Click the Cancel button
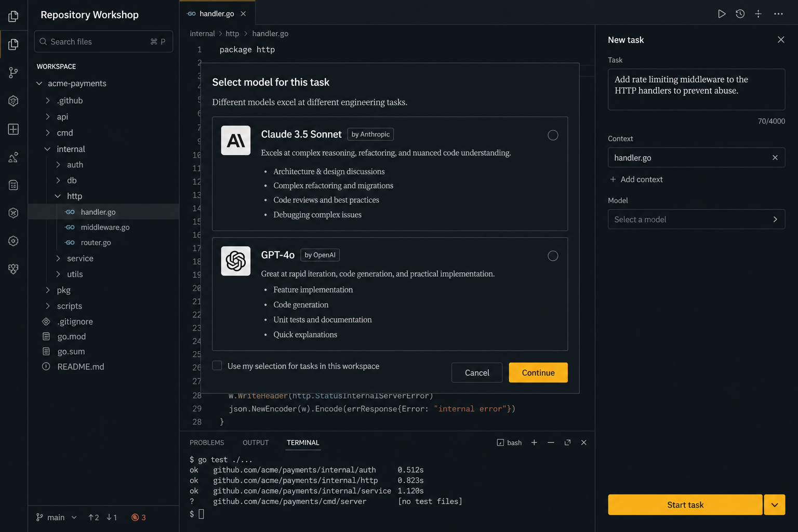 pyautogui.click(x=477, y=373)
